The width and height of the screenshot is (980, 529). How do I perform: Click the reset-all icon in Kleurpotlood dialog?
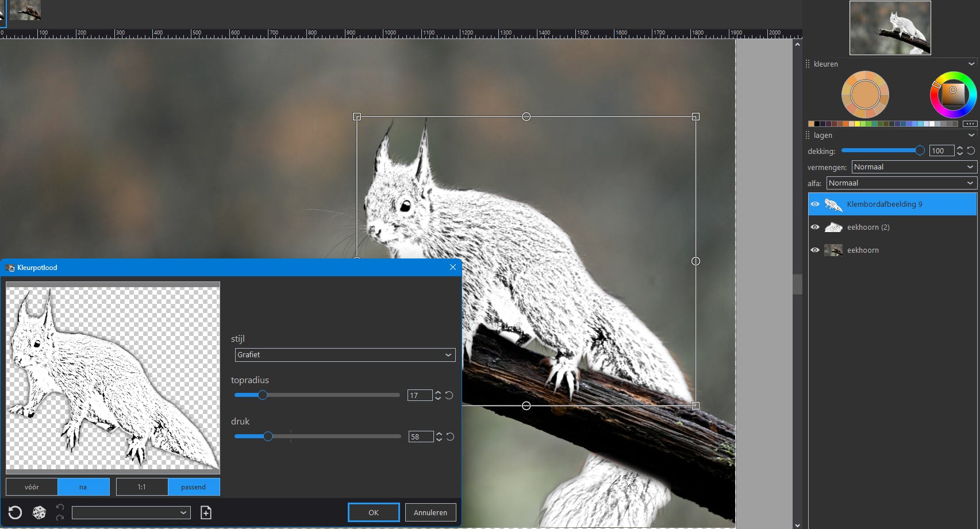(x=15, y=512)
